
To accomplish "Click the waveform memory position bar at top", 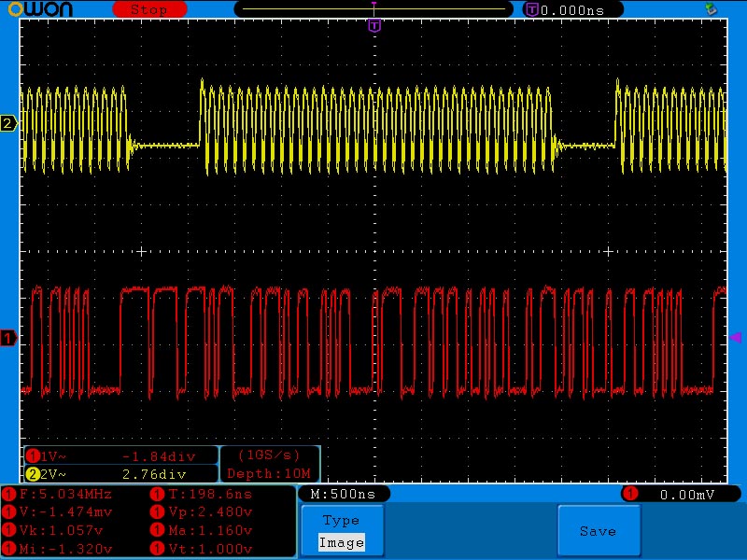I will (x=374, y=8).
